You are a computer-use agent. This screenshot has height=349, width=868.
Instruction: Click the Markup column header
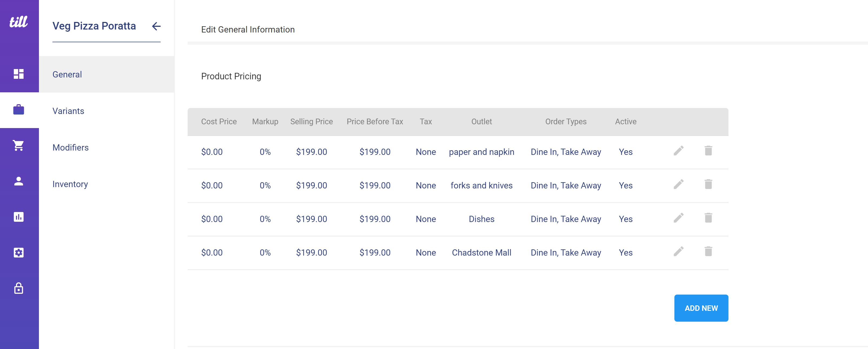pyautogui.click(x=265, y=122)
